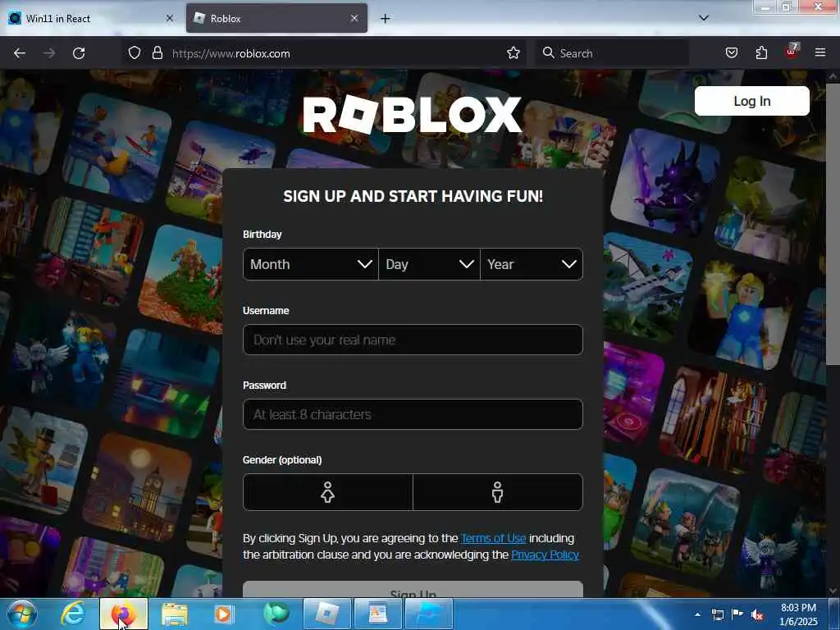
Task: Open Action Center flag tray icon
Action: point(737,614)
